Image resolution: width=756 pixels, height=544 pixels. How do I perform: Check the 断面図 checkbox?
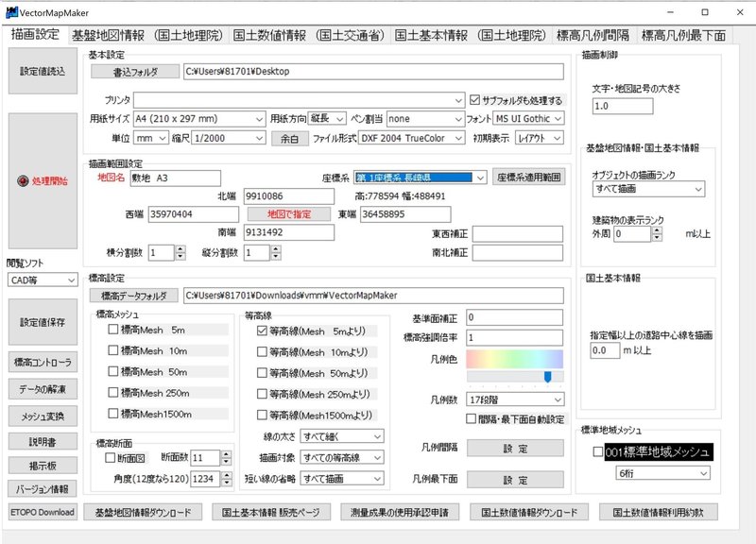click(111, 457)
